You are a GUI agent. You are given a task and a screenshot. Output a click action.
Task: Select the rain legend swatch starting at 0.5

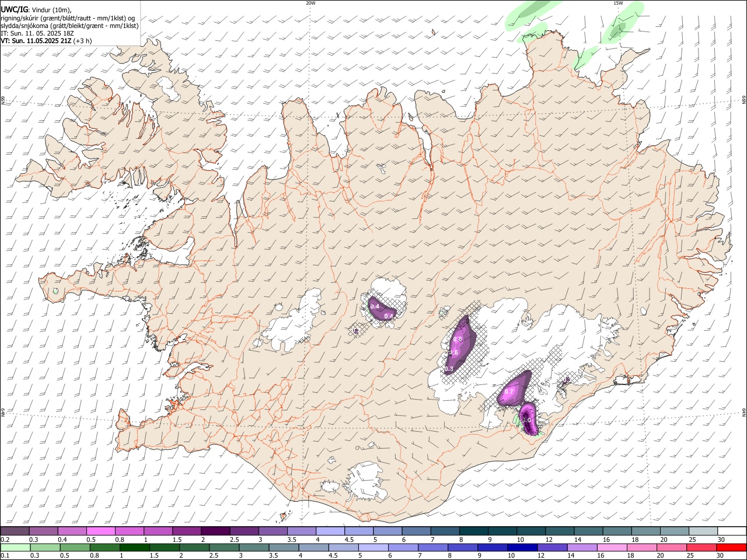[75, 547]
